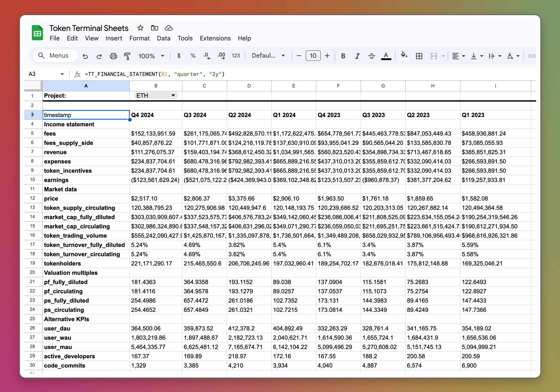Click the Redo arrow icon
Image resolution: width=560 pixels, height=392 pixels.
click(99, 56)
